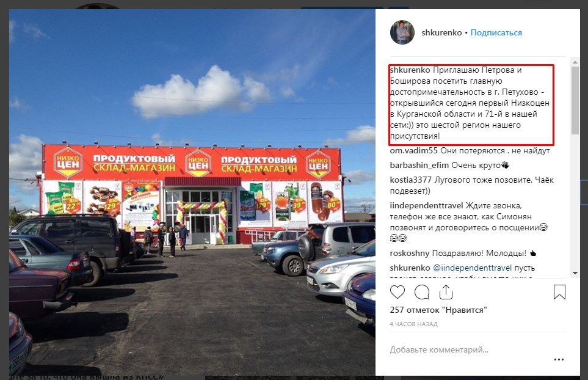Click the comment scrollbar down arrow
Image resolution: width=588 pixels, height=380 pixels.
coord(575,273)
